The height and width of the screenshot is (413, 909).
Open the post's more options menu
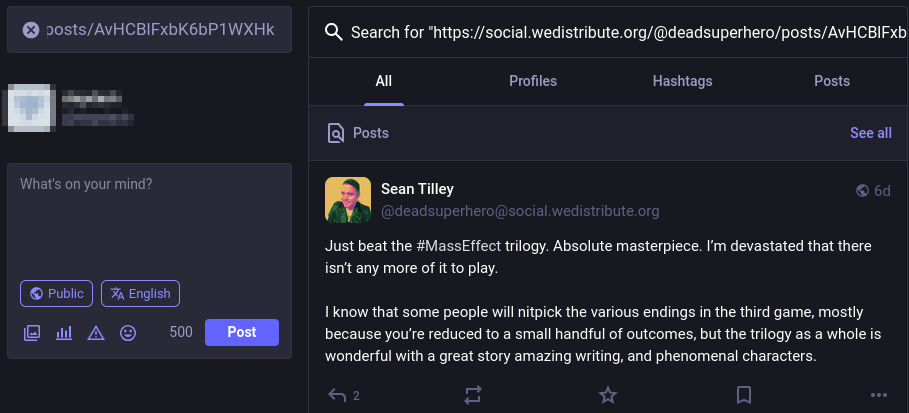[x=879, y=396]
